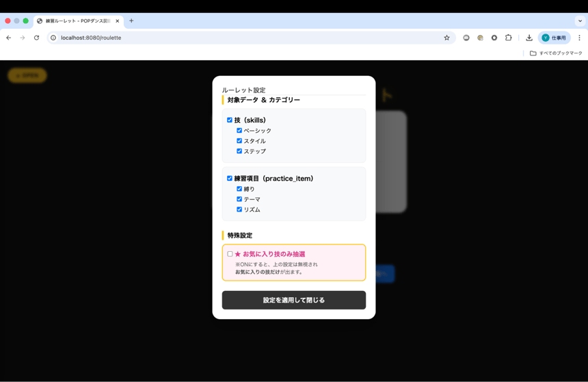Open the Chrome three-dot menu
Screen dimensions: 588x382
pyautogui.click(x=579, y=38)
